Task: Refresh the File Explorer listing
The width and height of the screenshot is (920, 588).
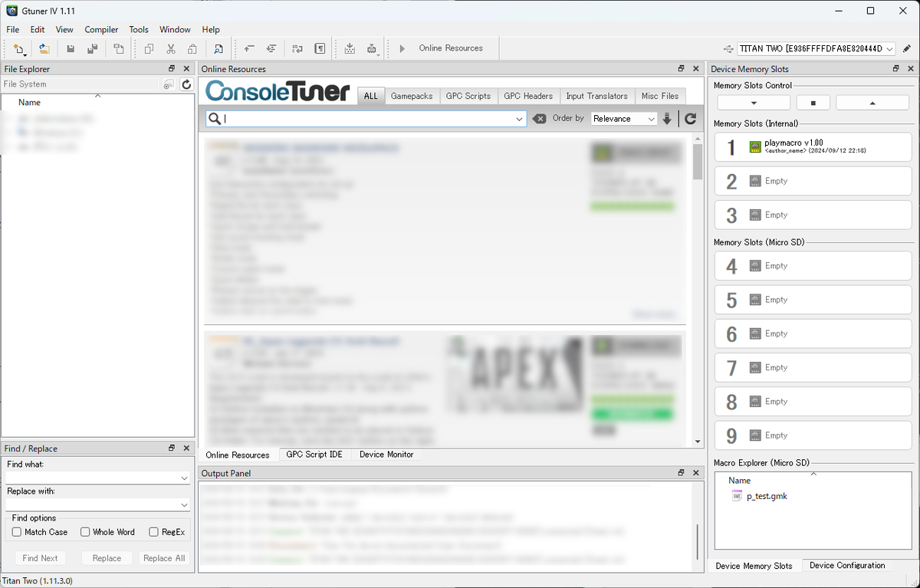Action: tap(186, 84)
